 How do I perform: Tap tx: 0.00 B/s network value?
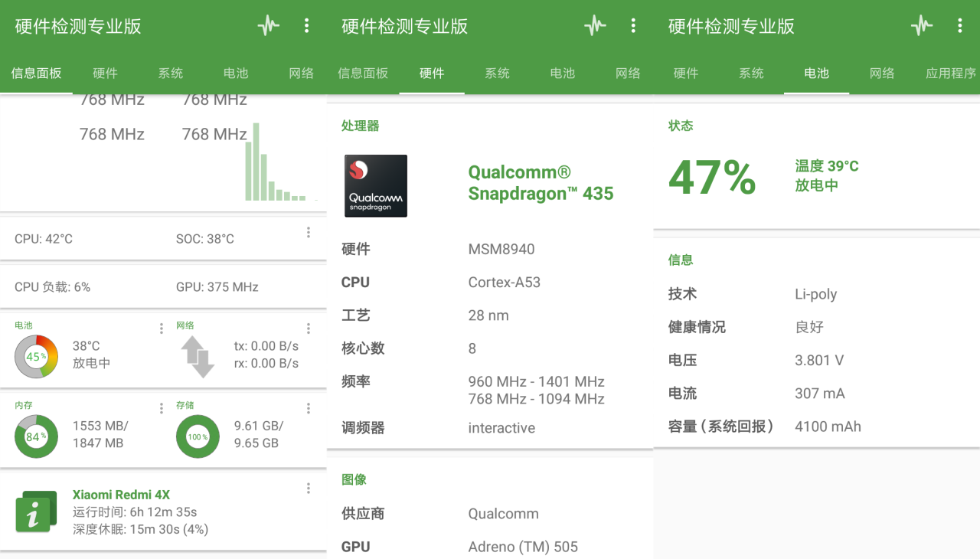point(266,346)
